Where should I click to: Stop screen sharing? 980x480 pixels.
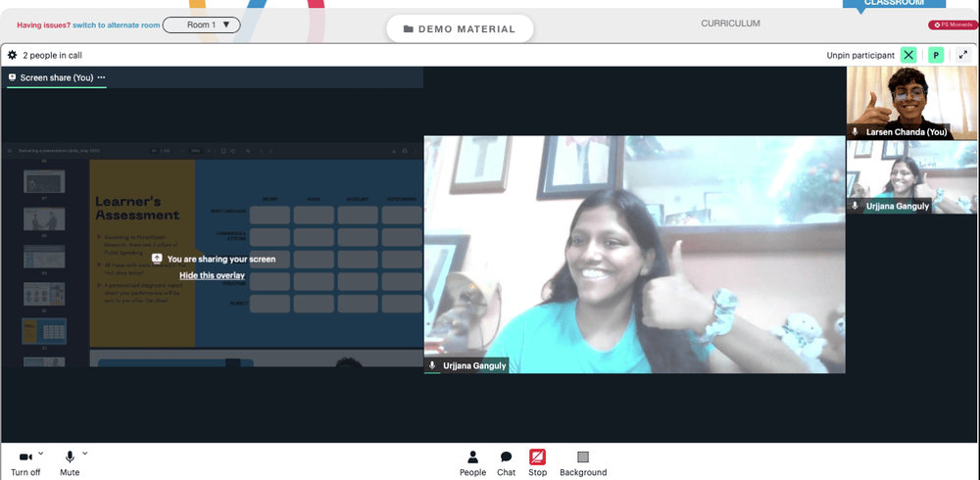click(x=537, y=463)
